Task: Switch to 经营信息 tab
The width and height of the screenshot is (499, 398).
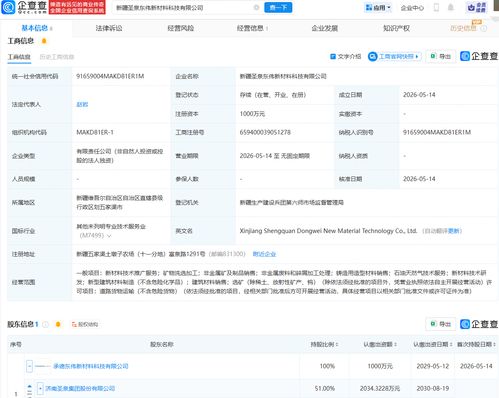Action: (x=252, y=28)
